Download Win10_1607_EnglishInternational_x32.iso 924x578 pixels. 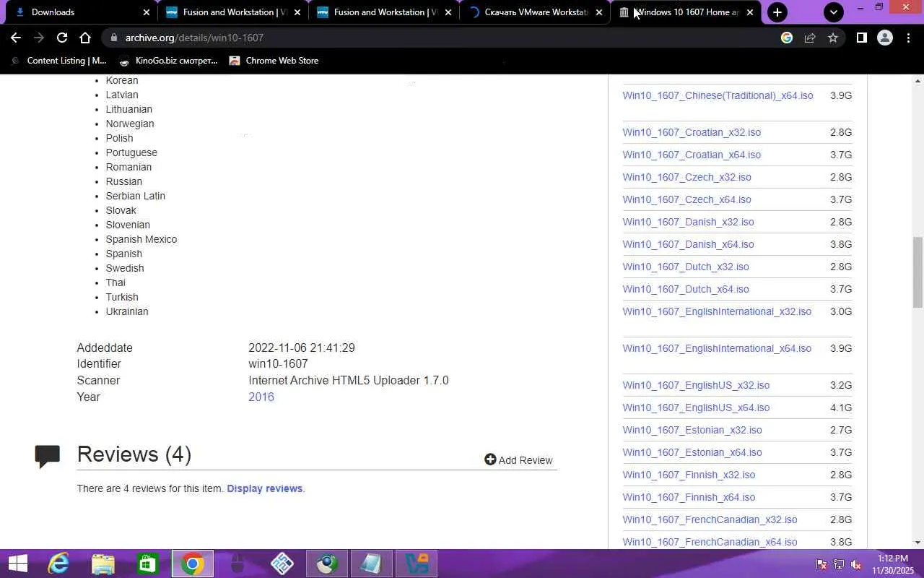pos(717,311)
